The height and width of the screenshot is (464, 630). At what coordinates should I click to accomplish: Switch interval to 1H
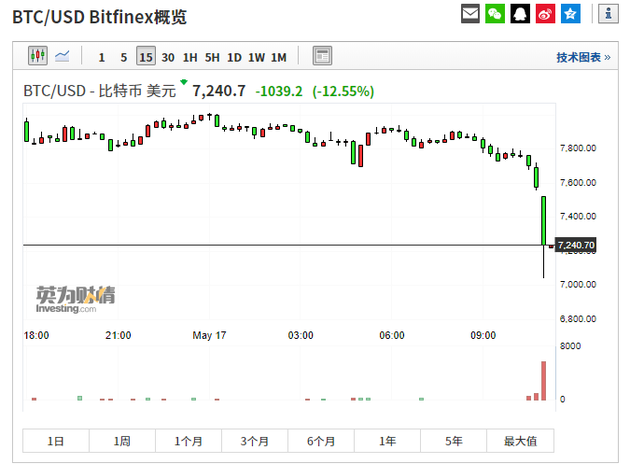tap(190, 57)
